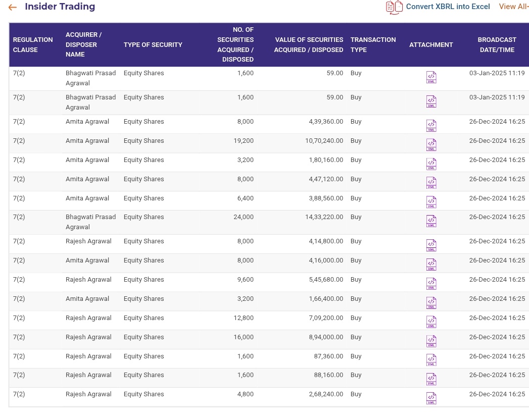
Task: Open XML attachment for Amita Agrawal 3,200 shares row
Action: click(431, 164)
